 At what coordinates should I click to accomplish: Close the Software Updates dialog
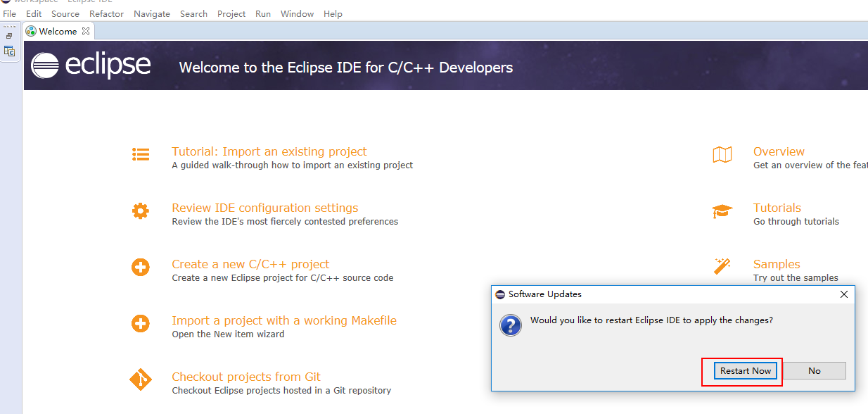click(x=844, y=294)
